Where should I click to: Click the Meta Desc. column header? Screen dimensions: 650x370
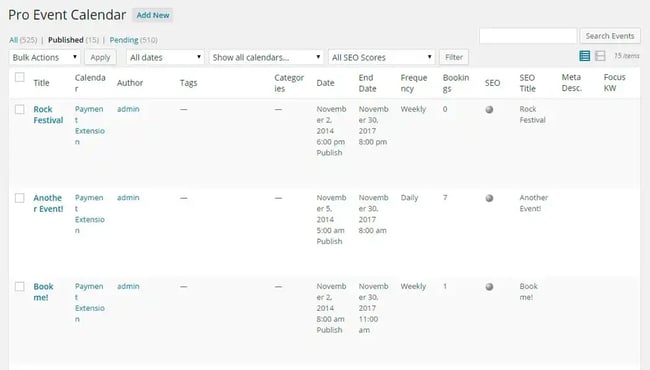pos(572,82)
